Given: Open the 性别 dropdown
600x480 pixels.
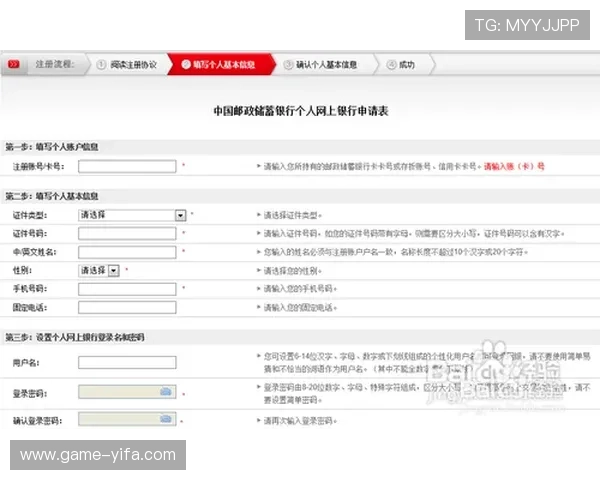Looking at the screenshot, I should [99, 271].
